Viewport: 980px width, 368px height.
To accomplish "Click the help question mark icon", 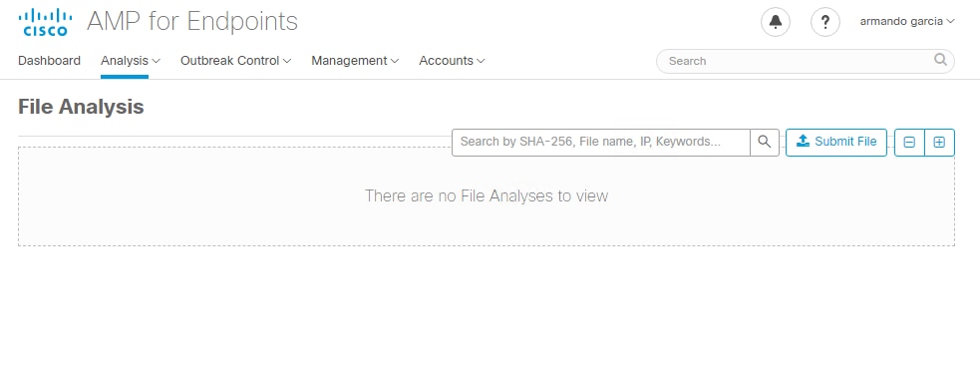I will 825,22.
